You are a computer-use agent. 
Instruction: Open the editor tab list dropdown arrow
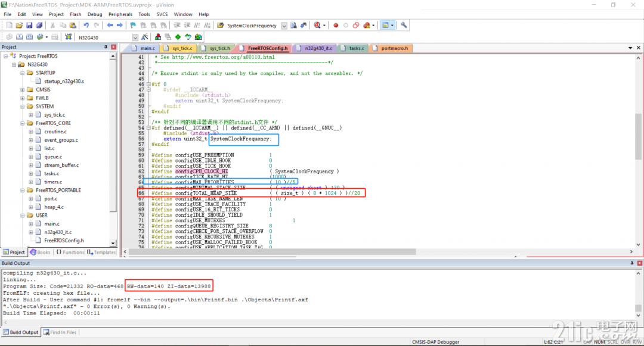click(x=630, y=48)
